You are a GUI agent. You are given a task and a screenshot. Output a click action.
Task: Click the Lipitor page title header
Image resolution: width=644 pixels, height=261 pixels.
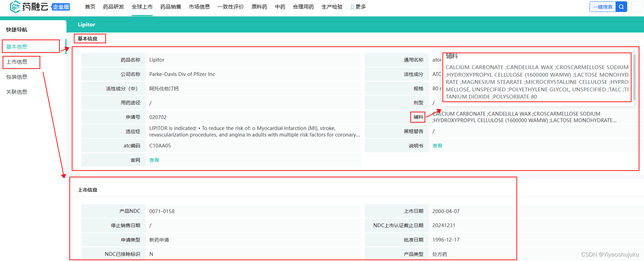click(86, 25)
